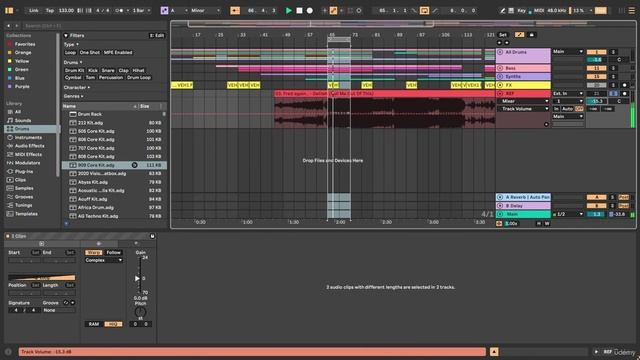Open the quantization menu 1 Bar

[x=141, y=11]
